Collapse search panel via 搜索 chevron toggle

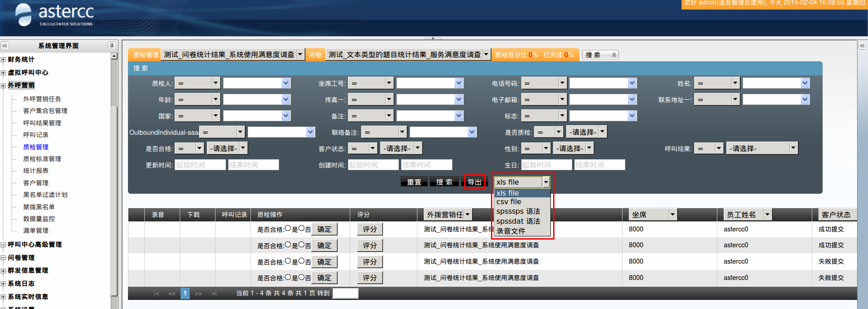tap(613, 55)
